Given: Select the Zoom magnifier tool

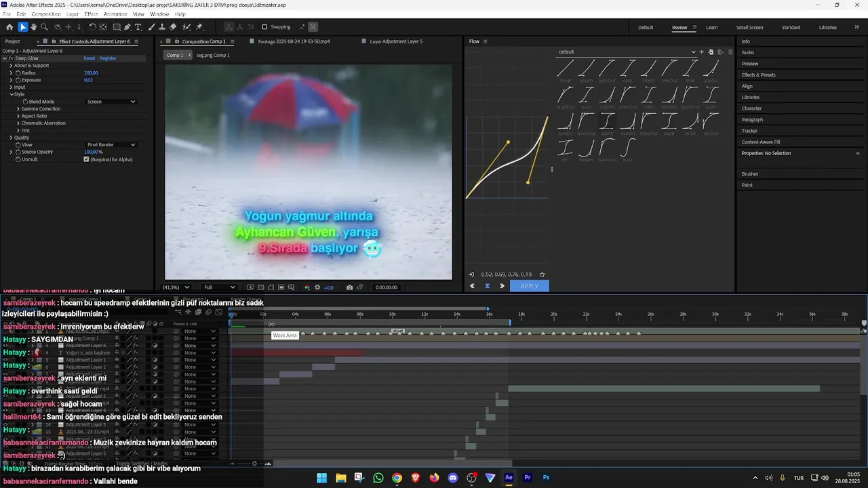Looking at the screenshot, I should coord(44,27).
